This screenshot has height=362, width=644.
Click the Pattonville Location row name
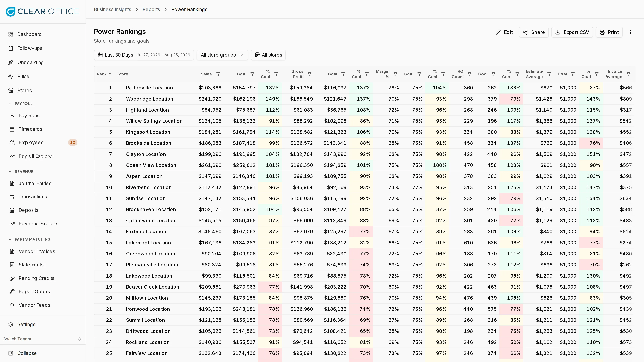point(149,88)
